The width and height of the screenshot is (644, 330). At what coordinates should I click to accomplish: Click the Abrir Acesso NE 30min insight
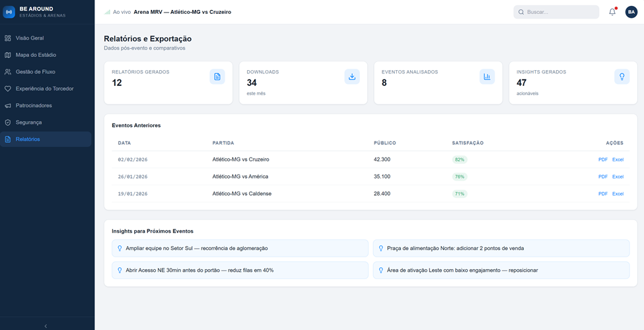[240, 270]
